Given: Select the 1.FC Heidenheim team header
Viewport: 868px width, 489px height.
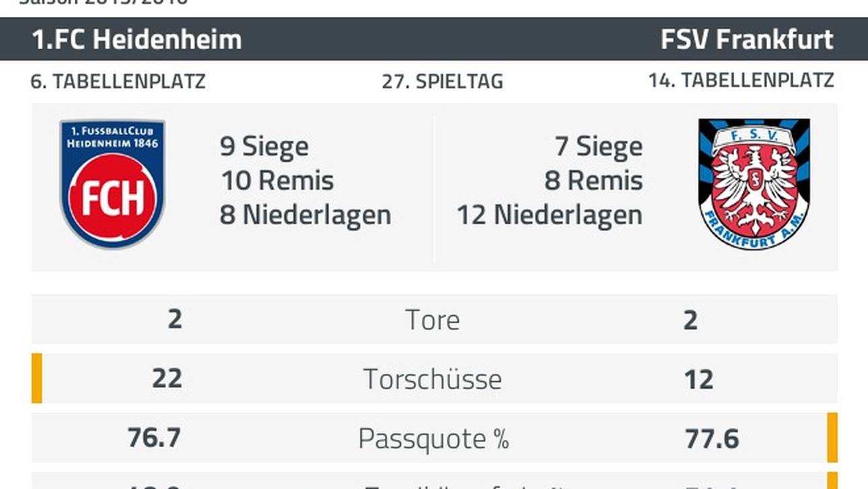Looking at the screenshot, I should pyautogui.click(x=137, y=40).
